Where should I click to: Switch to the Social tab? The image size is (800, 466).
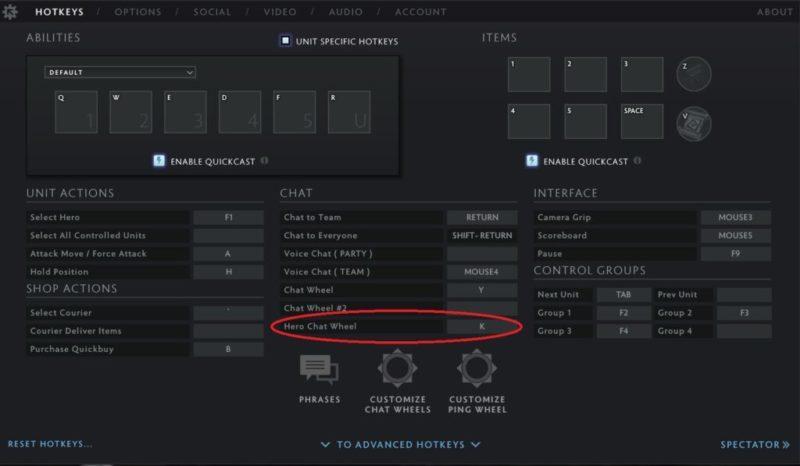[x=212, y=12]
